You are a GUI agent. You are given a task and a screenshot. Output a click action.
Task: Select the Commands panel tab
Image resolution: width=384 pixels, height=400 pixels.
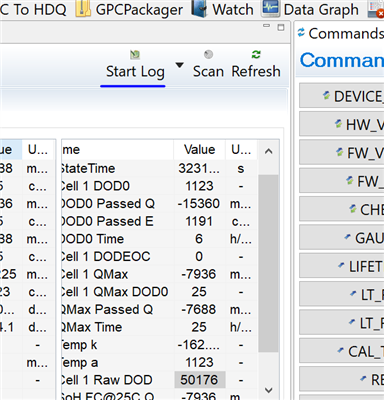pos(340,33)
